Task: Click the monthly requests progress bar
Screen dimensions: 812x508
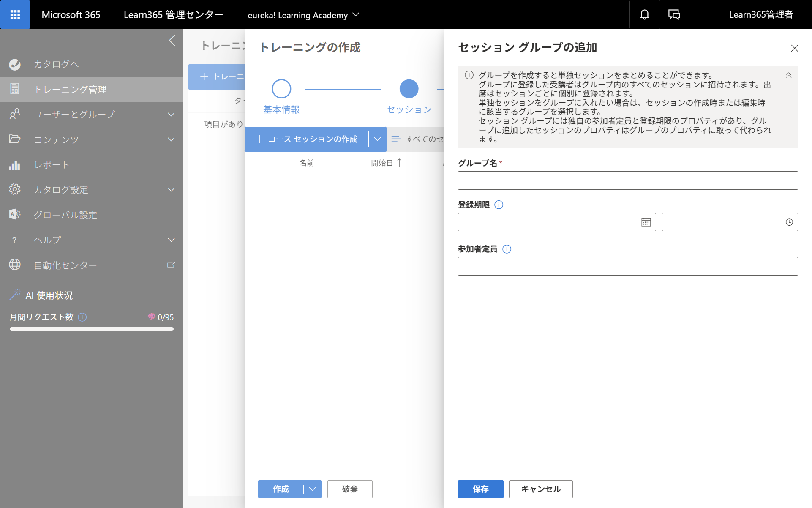Action: click(x=92, y=329)
